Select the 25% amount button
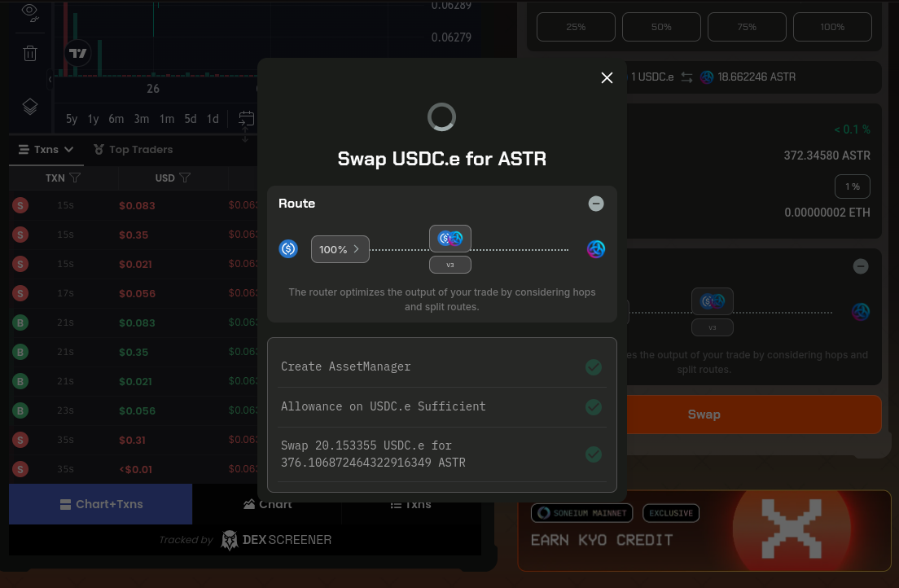This screenshot has width=899, height=588. pos(576,27)
